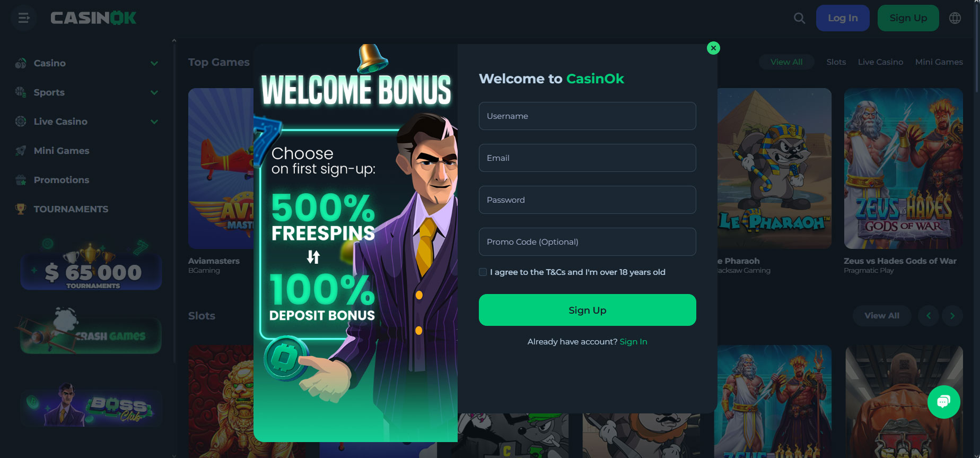Click the search magnifier icon
The image size is (980, 458).
point(799,18)
